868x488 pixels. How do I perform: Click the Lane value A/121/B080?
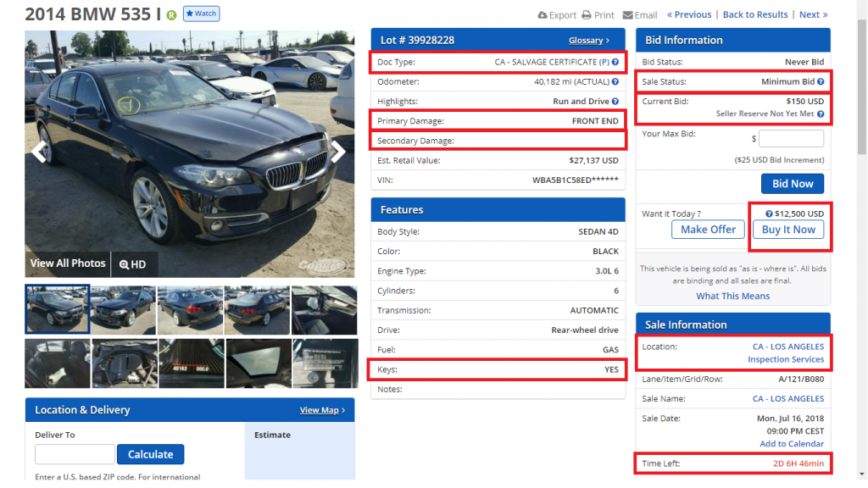tap(801, 379)
